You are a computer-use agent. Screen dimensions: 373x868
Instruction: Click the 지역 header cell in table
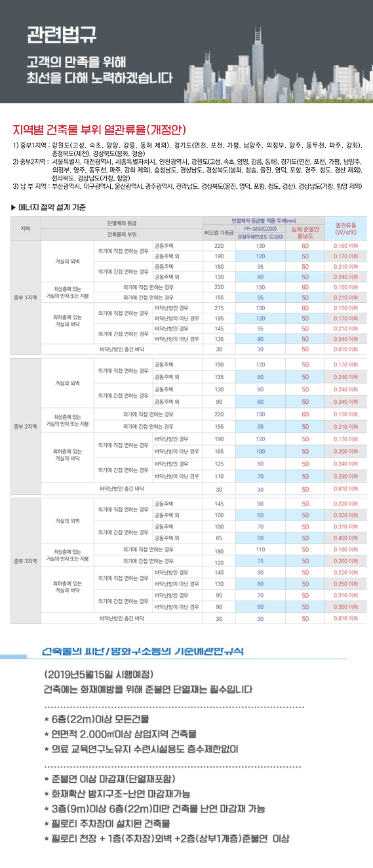[x=26, y=227]
